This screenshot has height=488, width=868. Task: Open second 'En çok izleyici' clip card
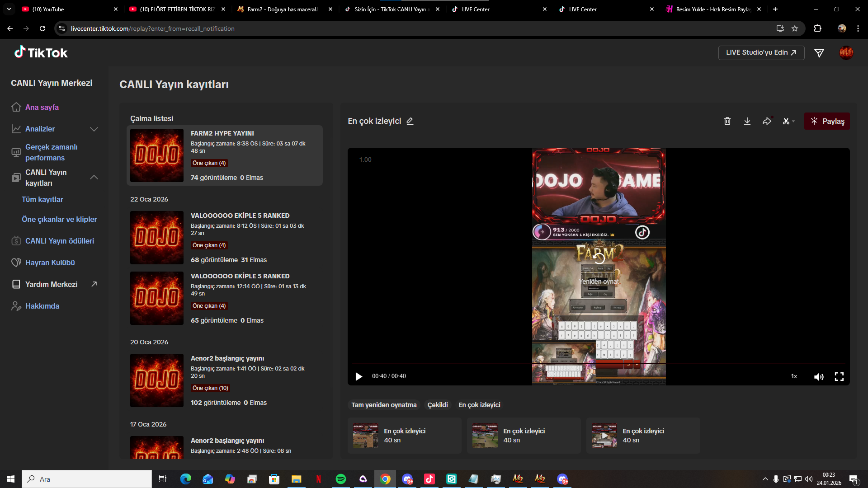[524, 436]
